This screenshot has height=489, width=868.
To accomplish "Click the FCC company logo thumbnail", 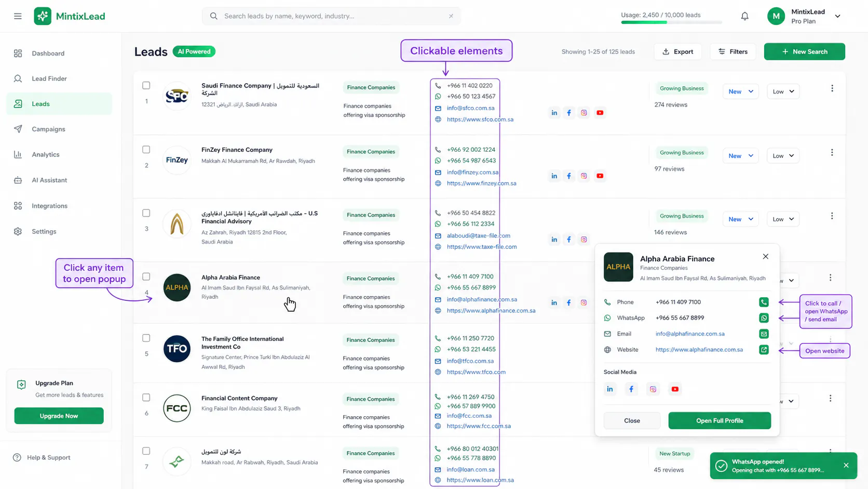I will pyautogui.click(x=177, y=408).
